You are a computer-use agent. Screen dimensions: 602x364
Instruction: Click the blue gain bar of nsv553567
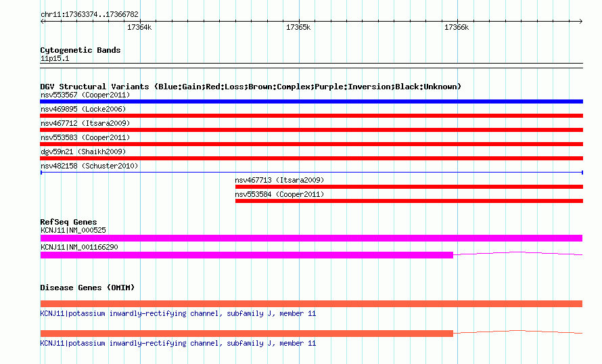311,101
